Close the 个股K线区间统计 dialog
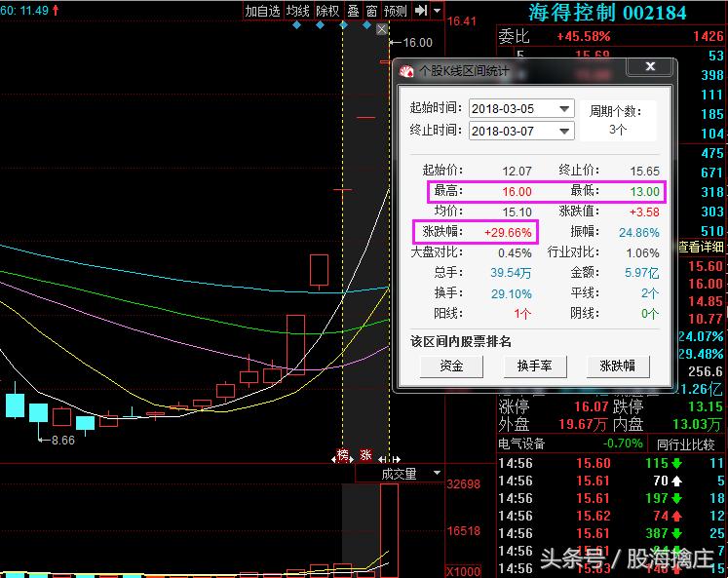Viewport: 728px width, 578px height. (650, 67)
